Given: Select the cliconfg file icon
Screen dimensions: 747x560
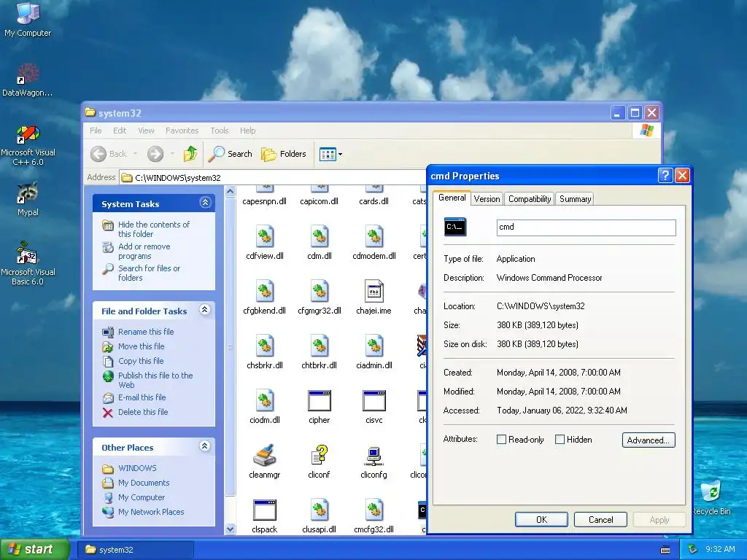Looking at the screenshot, I should pyautogui.click(x=374, y=456).
